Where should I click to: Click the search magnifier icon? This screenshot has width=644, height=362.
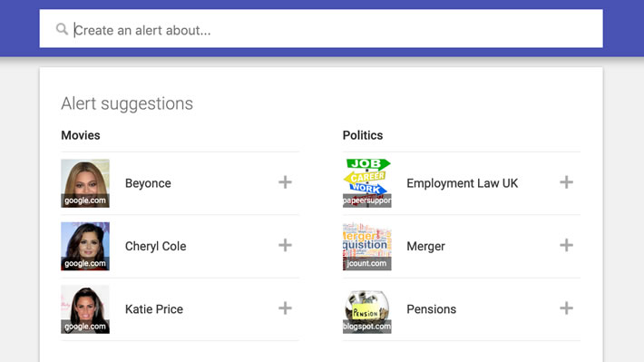(x=62, y=29)
